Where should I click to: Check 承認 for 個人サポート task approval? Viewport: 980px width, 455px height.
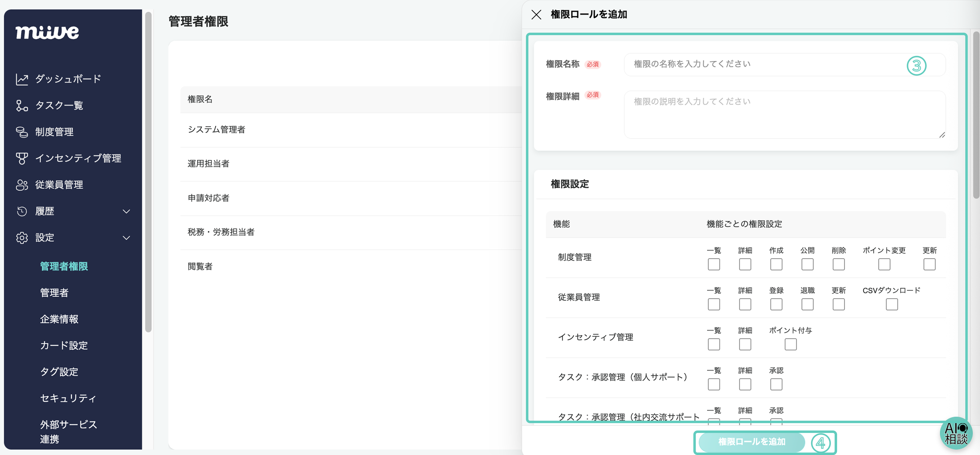click(x=776, y=384)
